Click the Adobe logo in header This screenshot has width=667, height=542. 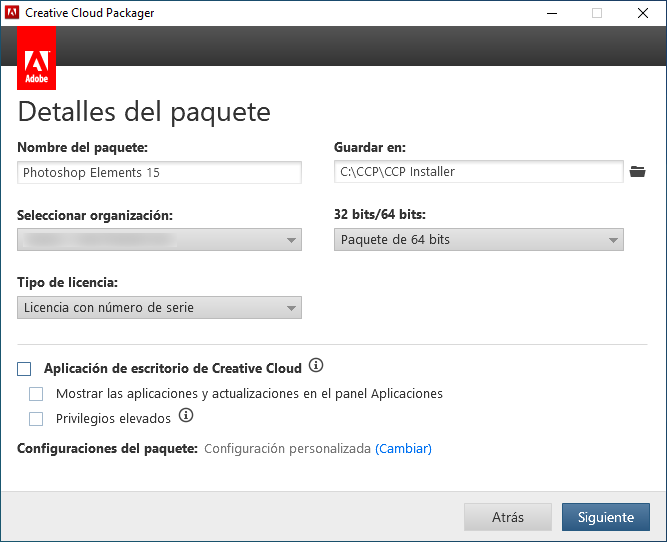click(x=37, y=61)
